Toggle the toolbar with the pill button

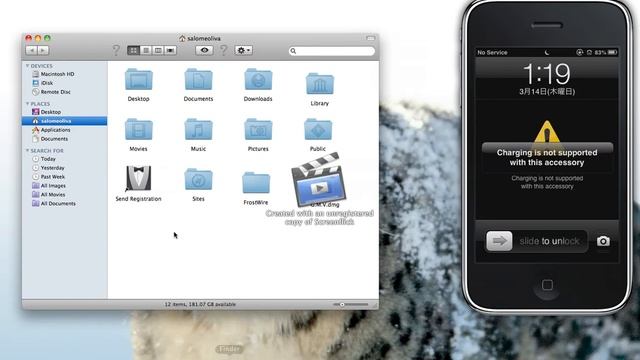pos(370,38)
